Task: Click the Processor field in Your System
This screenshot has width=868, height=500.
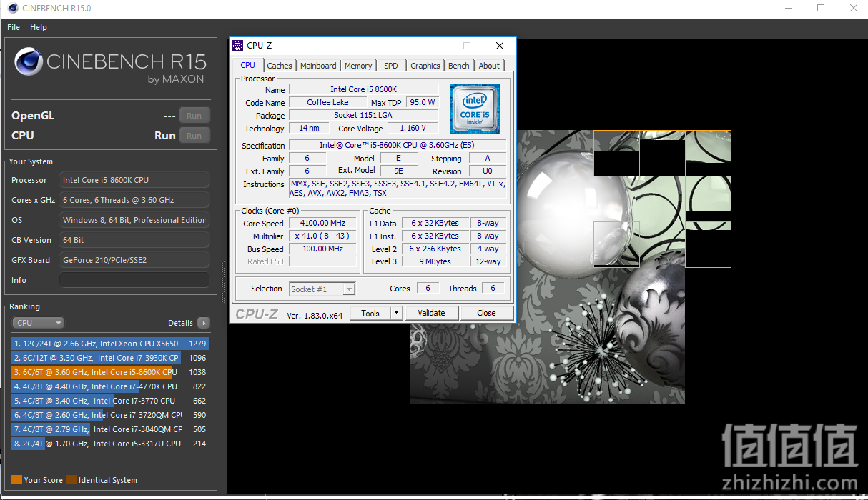Action: click(x=134, y=180)
